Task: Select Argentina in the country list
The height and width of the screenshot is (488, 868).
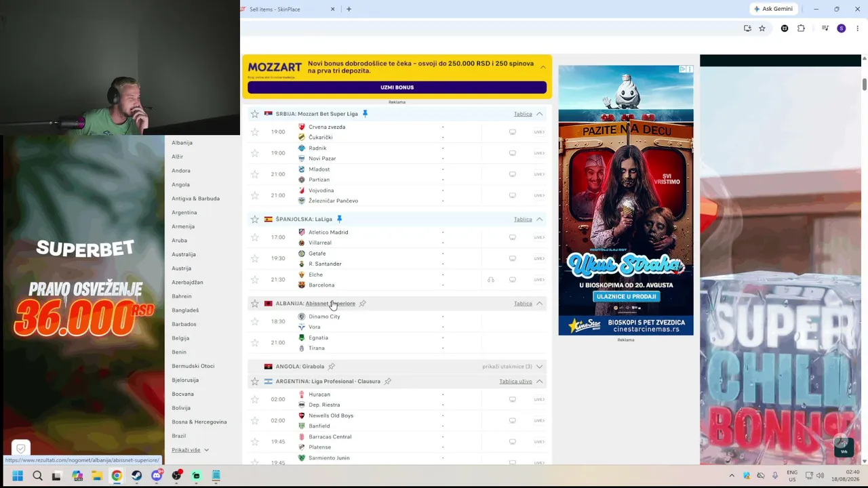Action: point(184,213)
